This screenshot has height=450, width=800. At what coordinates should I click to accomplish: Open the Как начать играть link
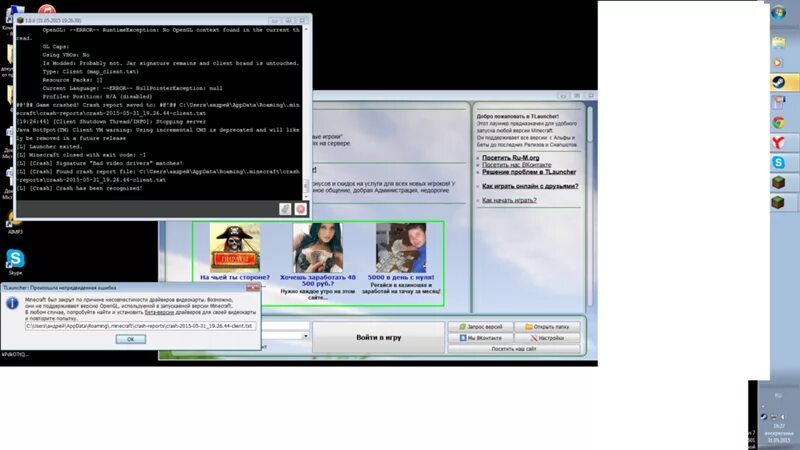point(509,201)
